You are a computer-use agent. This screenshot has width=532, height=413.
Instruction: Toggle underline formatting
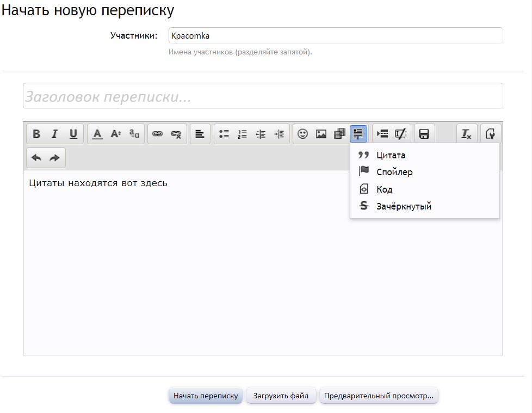click(x=73, y=134)
